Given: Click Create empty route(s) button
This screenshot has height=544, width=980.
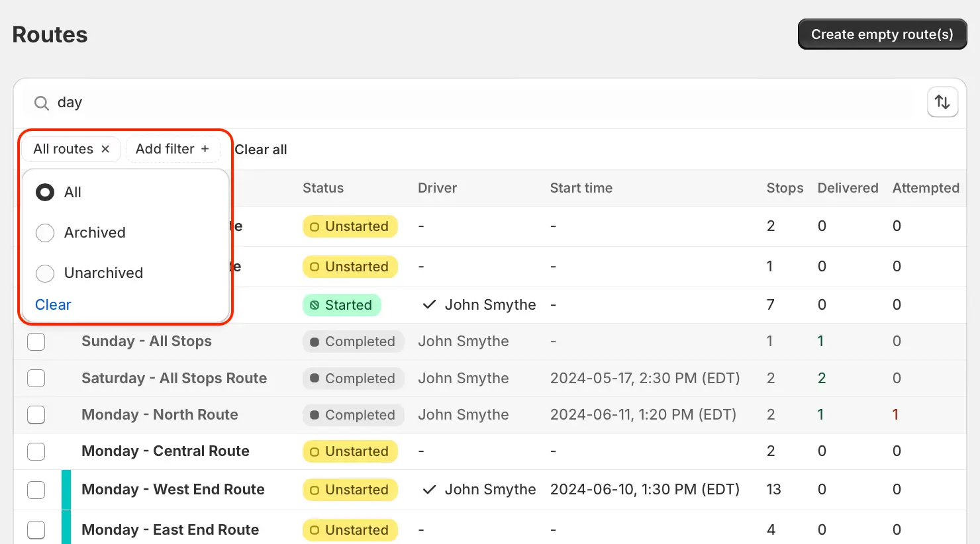Looking at the screenshot, I should tap(882, 34).
